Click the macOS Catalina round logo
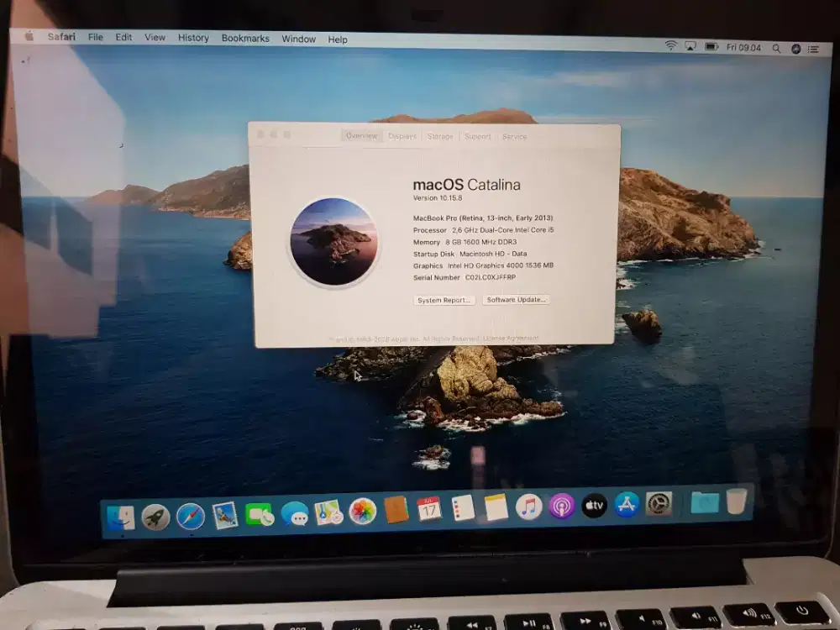Screen dimensions: 840x630 tap(333, 242)
